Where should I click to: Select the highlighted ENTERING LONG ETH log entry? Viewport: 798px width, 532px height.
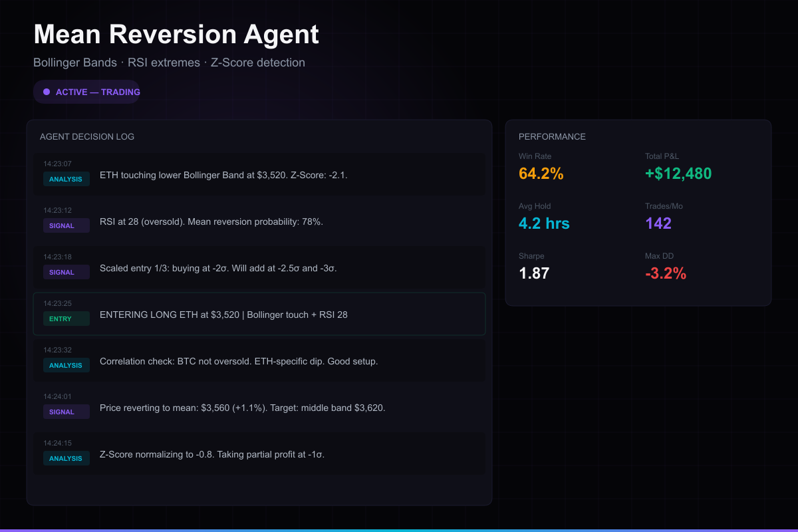click(x=259, y=314)
